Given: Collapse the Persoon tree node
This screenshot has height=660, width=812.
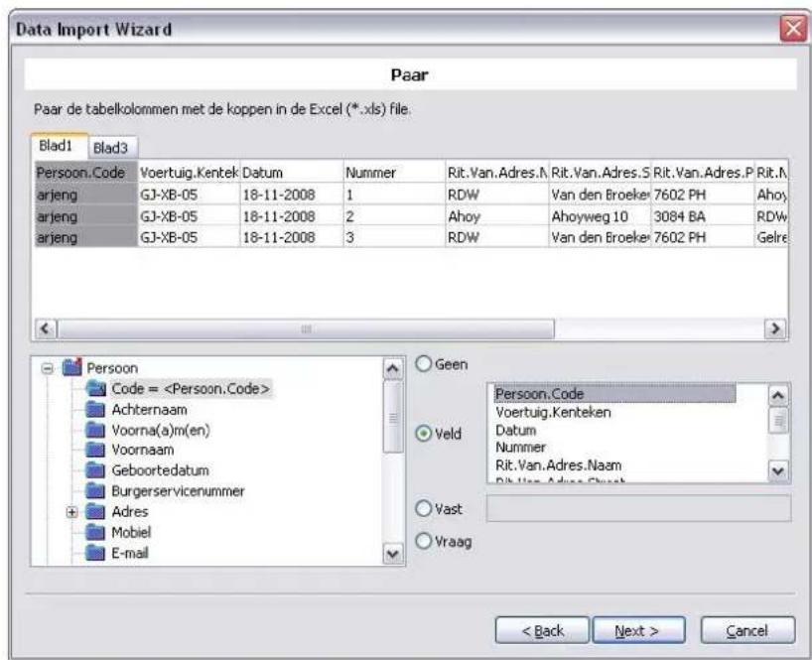Looking at the screenshot, I should click(47, 368).
